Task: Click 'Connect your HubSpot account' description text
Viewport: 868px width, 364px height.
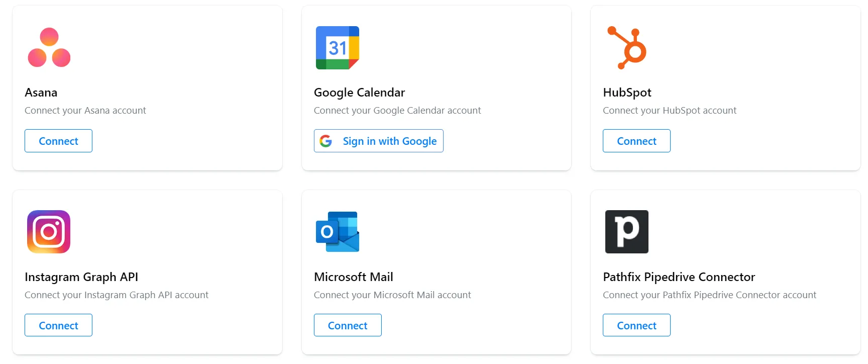Action: coord(670,111)
